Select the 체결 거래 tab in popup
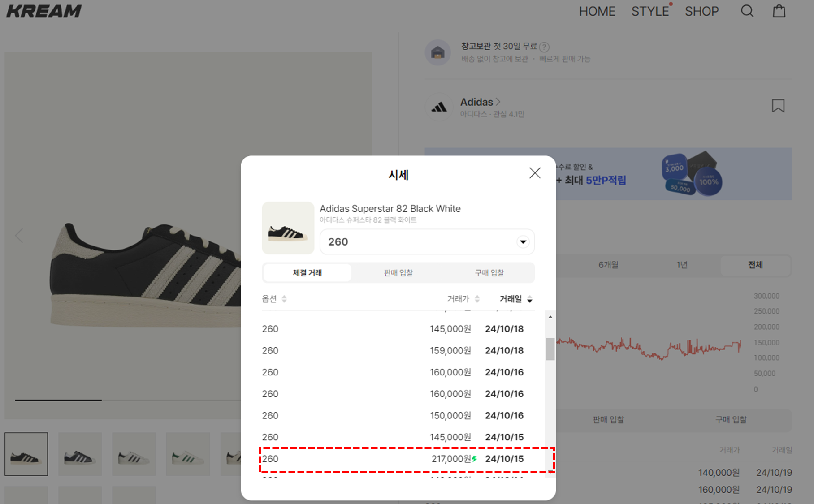Image resolution: width=814 pixels, height=504 pixels. click(x=307, y=273)
